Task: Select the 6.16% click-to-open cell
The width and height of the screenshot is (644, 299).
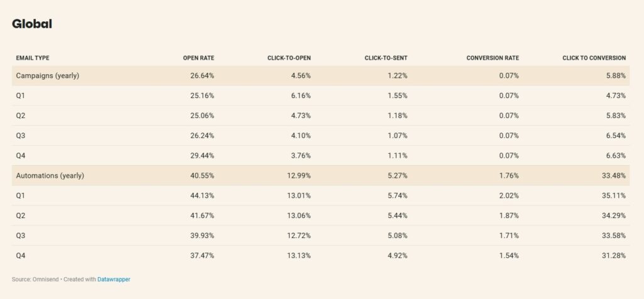Action: pyautogui.click(x=301, y=96)
